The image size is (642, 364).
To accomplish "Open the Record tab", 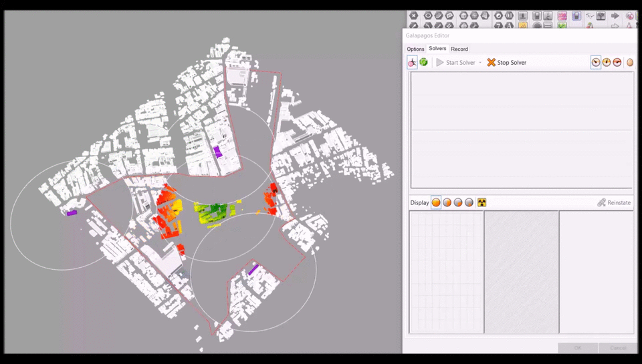I will [x=459, y=49].
